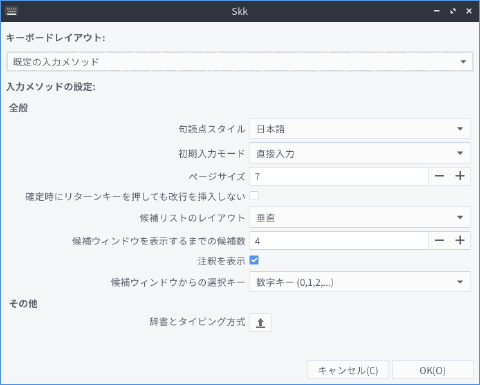Screen dimensions: 480x385
Task: Click the 全般 section heading
Action: (x=18, y=108)
